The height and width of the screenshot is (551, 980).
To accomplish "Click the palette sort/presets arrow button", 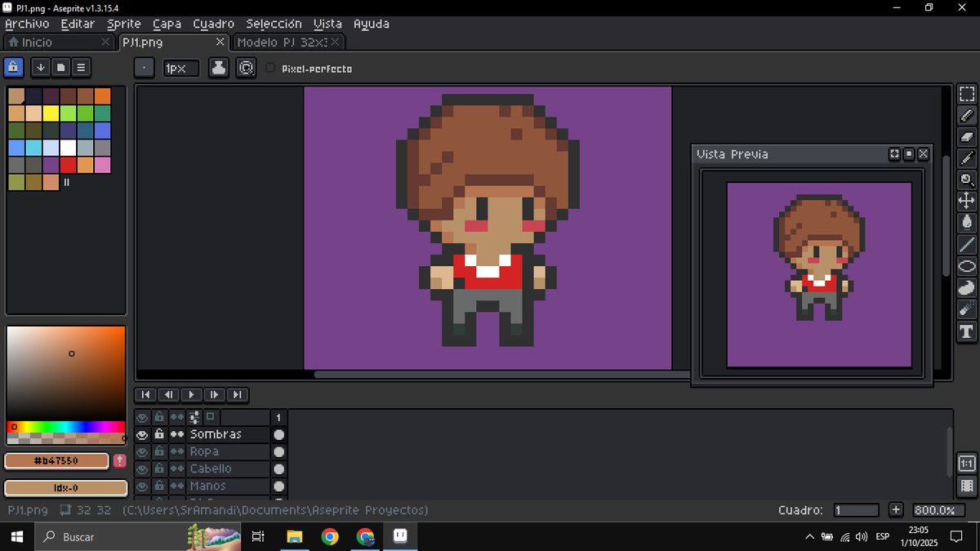I will pos(40,68).
